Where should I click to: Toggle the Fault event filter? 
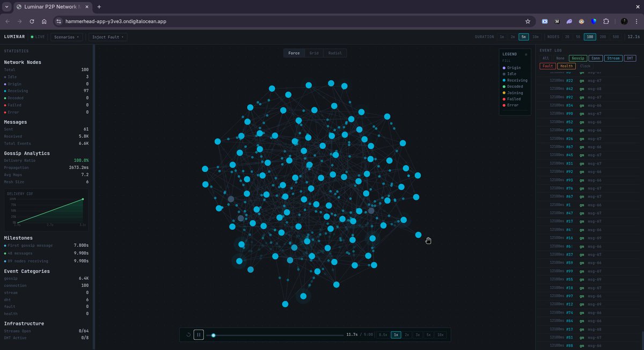[547, 66]
